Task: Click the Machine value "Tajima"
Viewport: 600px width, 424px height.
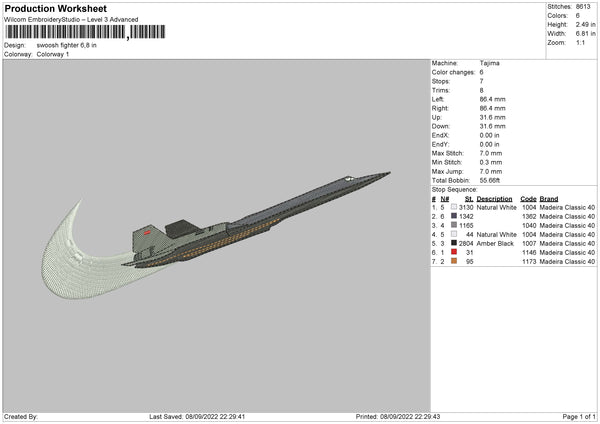Action: pyautogui.click(x=489, y=63)
